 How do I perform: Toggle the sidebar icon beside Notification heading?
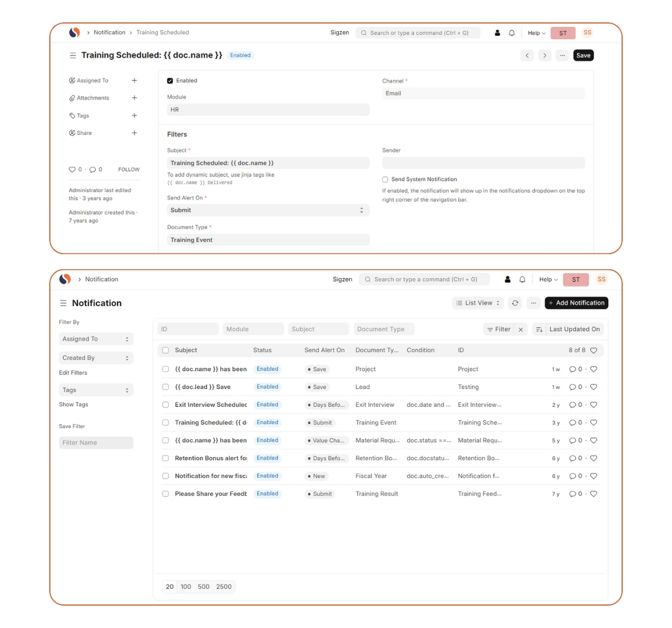click(63, 303)
